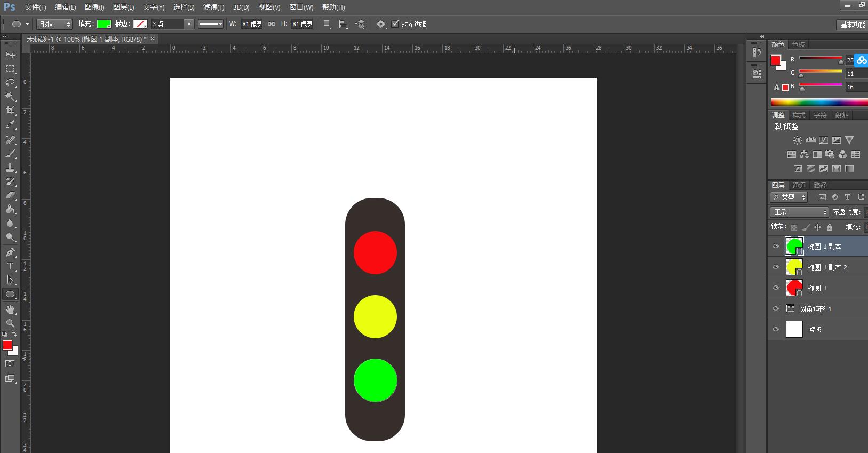Image resolution: width=868 pixels, height=453 pixels.
Task: Open the 形状 tool mode dropdown
Action: pos(54,24)
